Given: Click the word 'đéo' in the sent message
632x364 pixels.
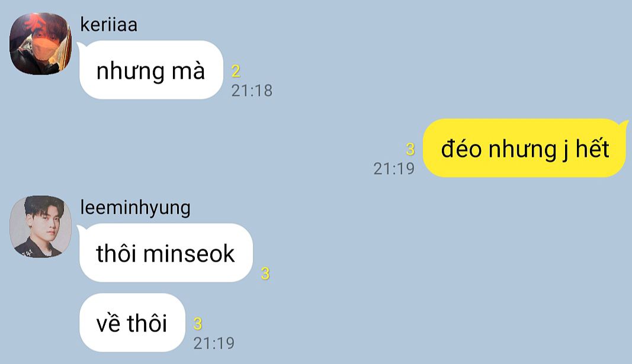Looking at the screenshot, I should click(461, 148).
